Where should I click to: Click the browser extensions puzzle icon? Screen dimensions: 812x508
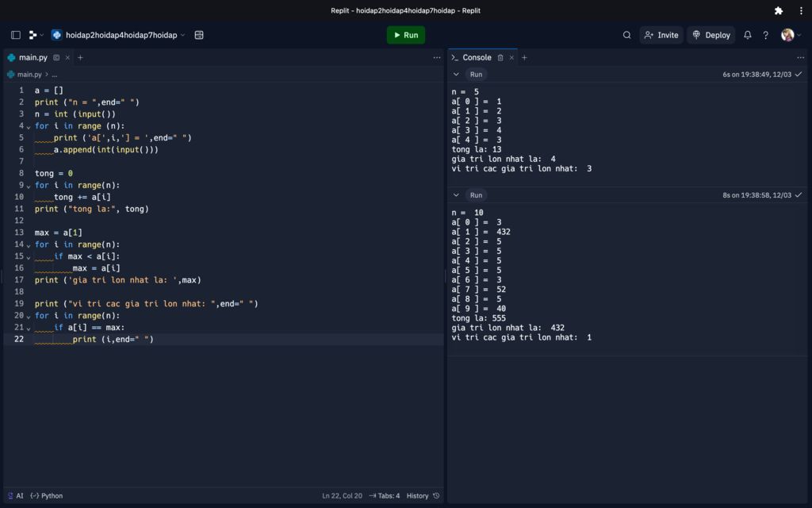point(778,10)
